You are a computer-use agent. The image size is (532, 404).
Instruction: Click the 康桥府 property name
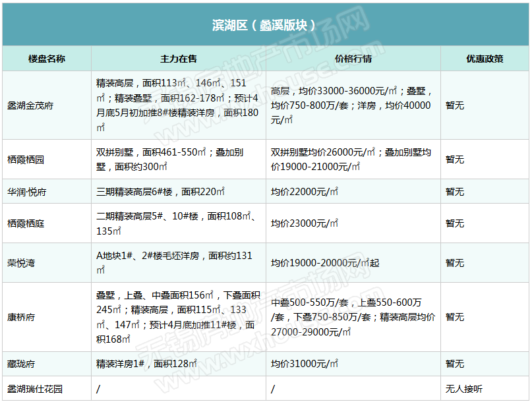point(21,317)
